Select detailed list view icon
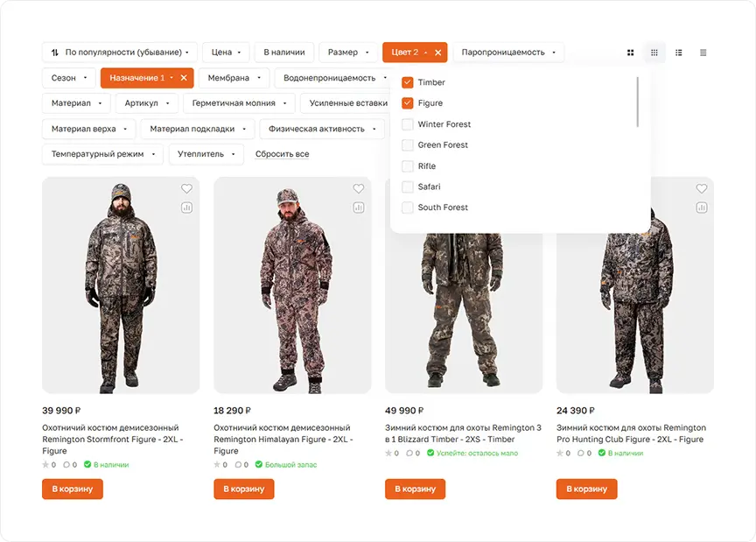The image size is (756, 542). 679,53
